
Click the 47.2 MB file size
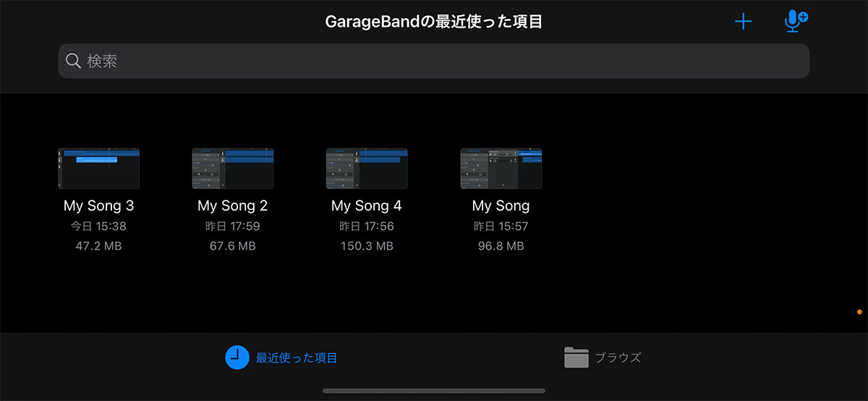pos(98,246)
